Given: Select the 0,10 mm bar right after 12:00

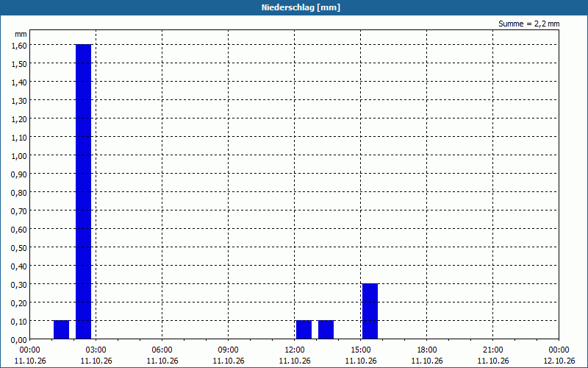Looking at the screenshot, I should [304, 330].
